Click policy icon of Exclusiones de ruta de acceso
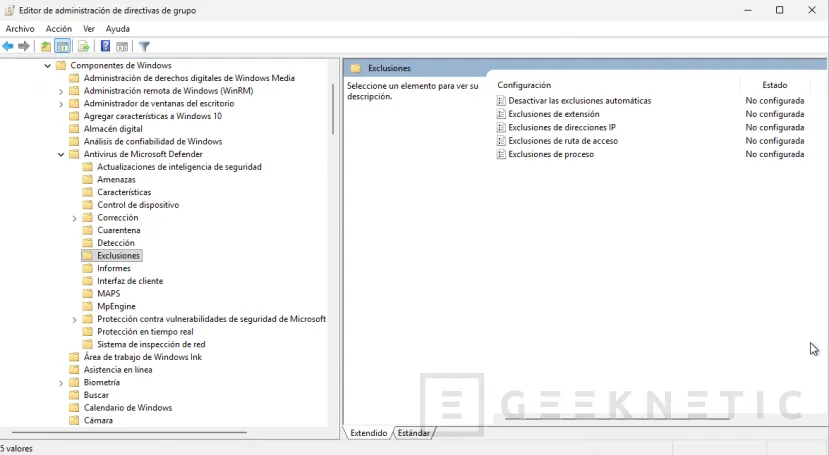This screenshot has height=455, width=829. [501, 141]
